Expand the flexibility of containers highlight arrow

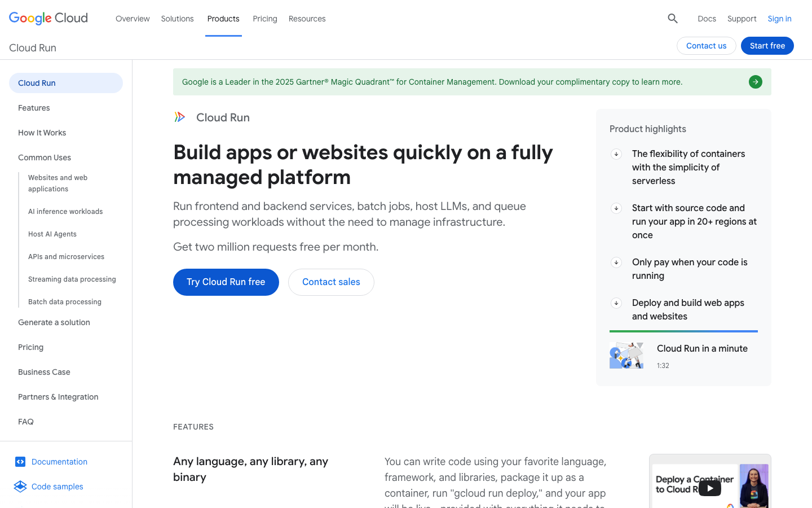click(616, 154)
